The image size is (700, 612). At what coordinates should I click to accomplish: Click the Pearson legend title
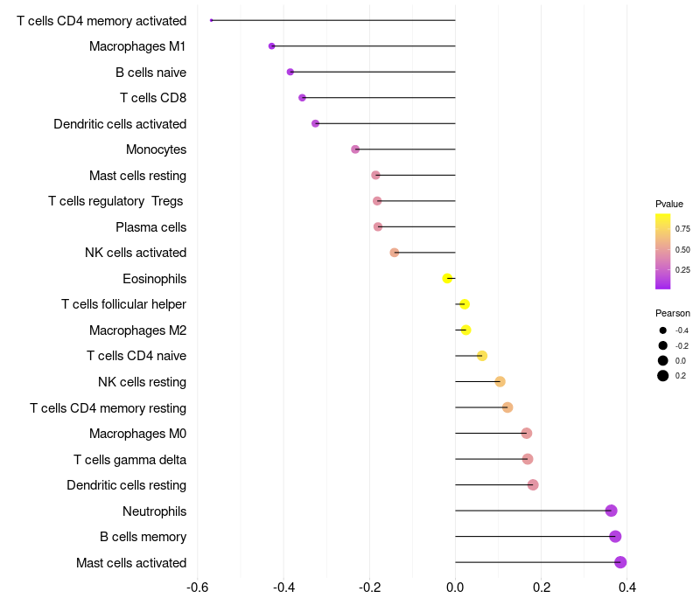tap(672, 313)
